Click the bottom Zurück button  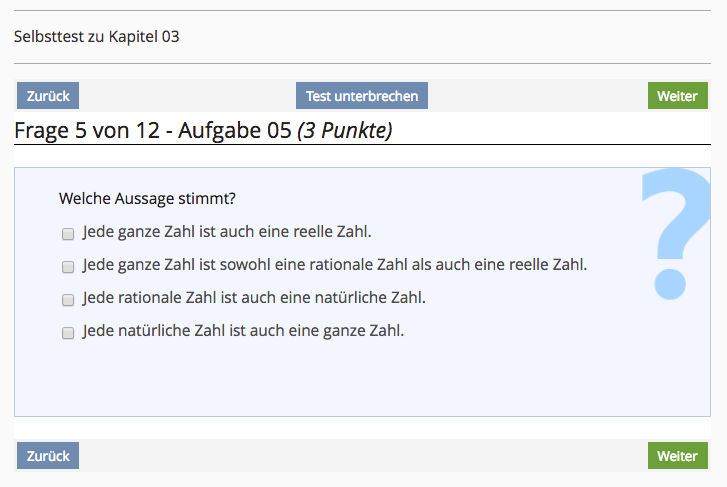(48, 456)
